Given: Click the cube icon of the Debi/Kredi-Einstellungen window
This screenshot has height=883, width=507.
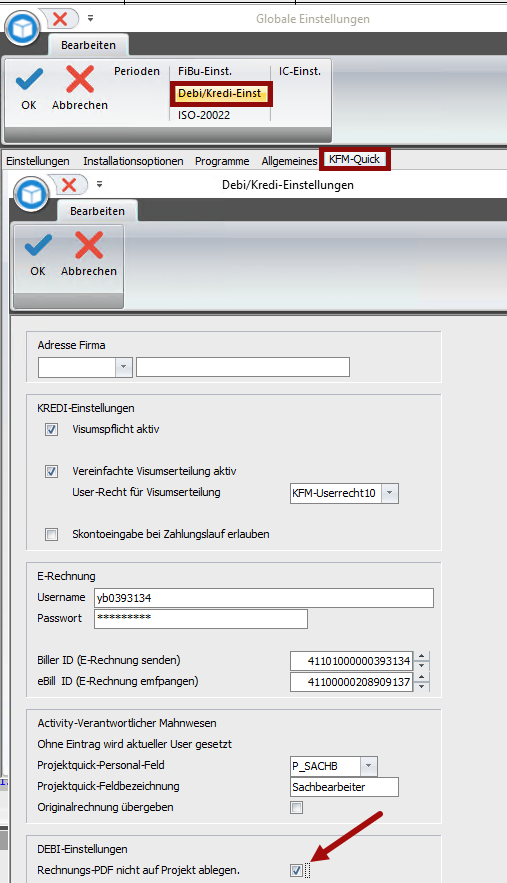Looking at the screenshot, I should [x=32, y=194].
